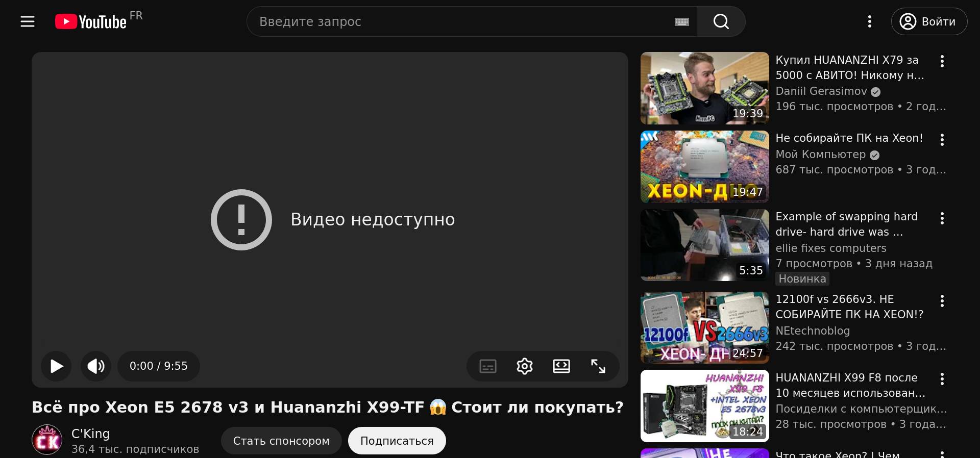
Task: Open more options for HUANANZHI X99 F8 video
Action: coord(942,379)
